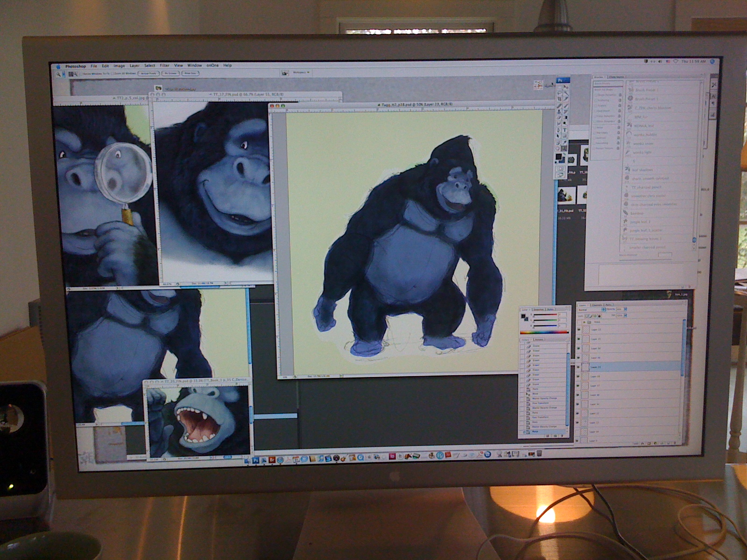The width and height of the screenshot is (747, 560).
Task: Select the Rectangular Marquee tool
Action: 559,87
